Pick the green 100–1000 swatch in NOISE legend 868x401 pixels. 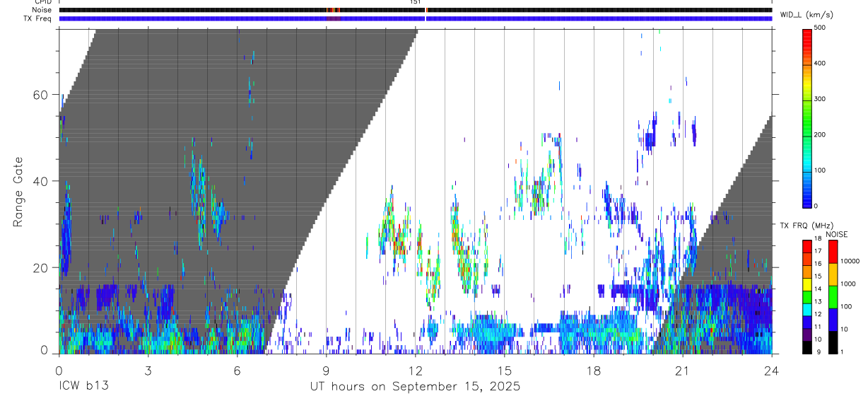click(x=833, y=297)
